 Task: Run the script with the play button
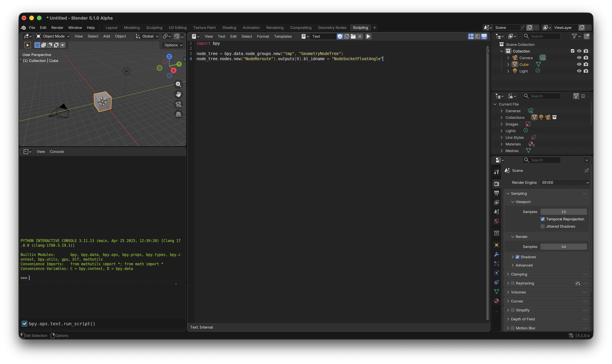click(x=368, y=36)
